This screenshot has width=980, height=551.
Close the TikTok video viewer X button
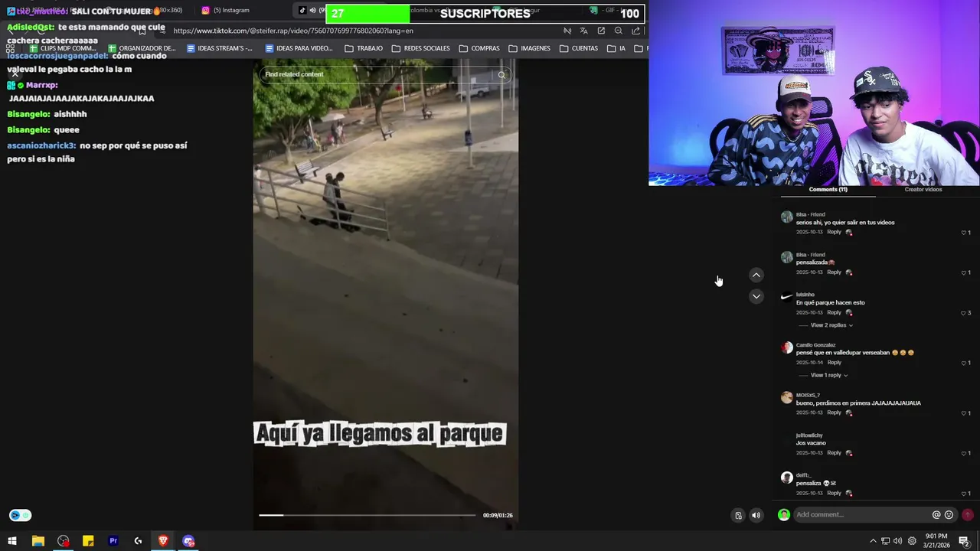pos(15,74)
